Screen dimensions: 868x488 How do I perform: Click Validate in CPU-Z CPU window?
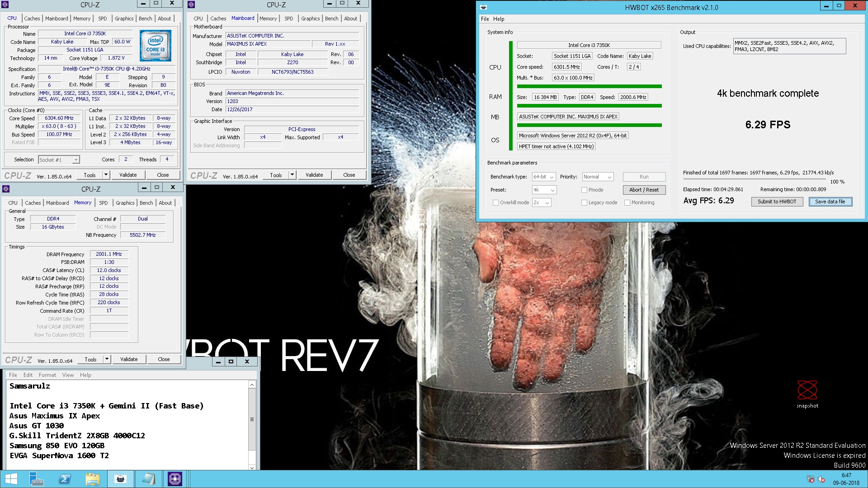pos(128,175)
